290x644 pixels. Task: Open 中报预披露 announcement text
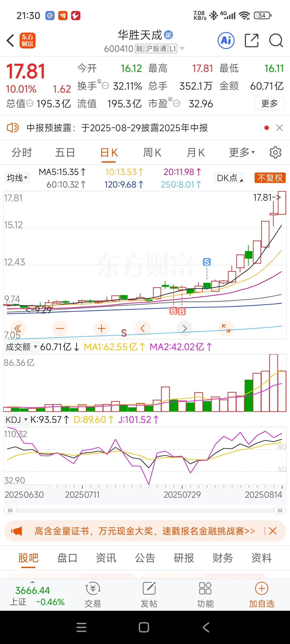117,128
